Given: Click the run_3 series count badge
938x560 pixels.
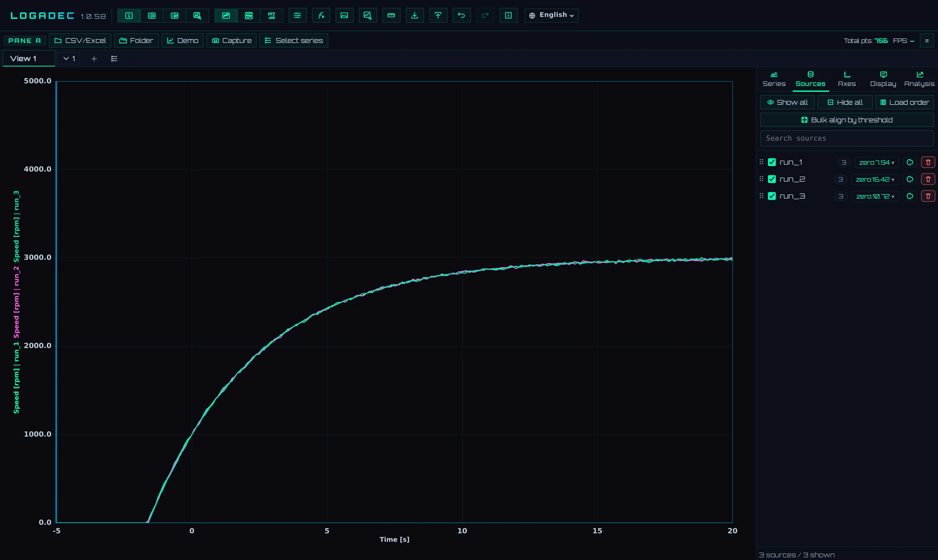Looking at the screenshot, I should [841, 197].
